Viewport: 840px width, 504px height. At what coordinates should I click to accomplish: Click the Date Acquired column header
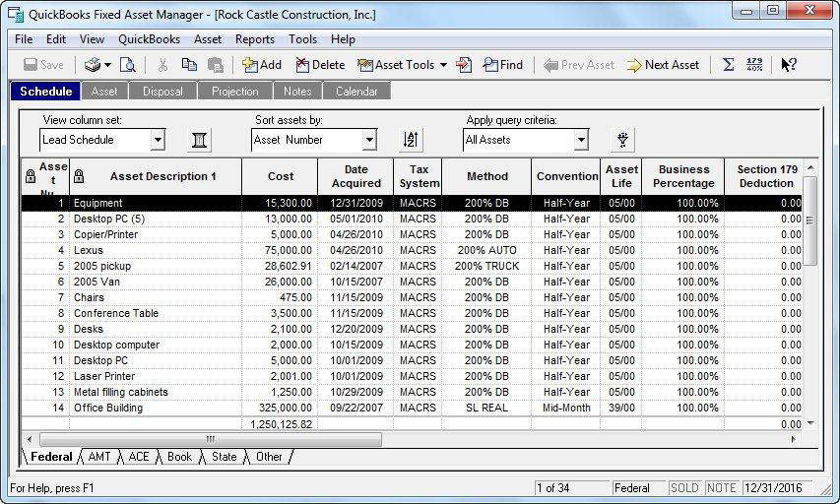(x=355, y=176)
